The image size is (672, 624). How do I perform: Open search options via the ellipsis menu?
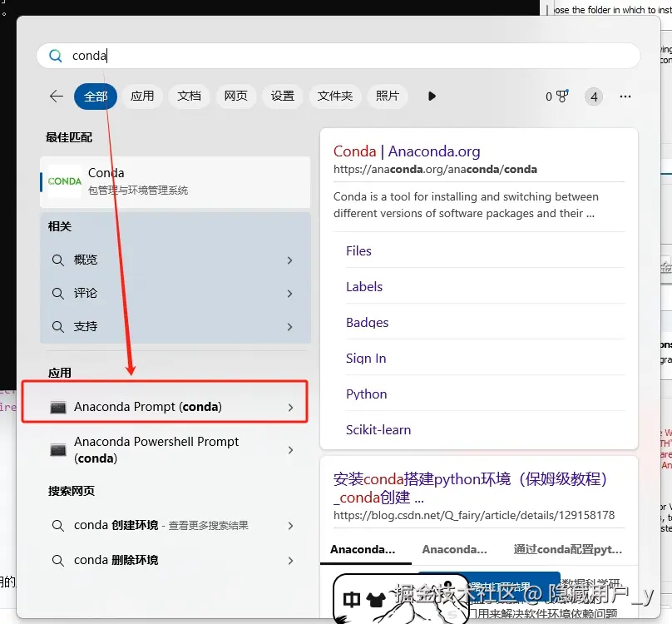point(625,97)
